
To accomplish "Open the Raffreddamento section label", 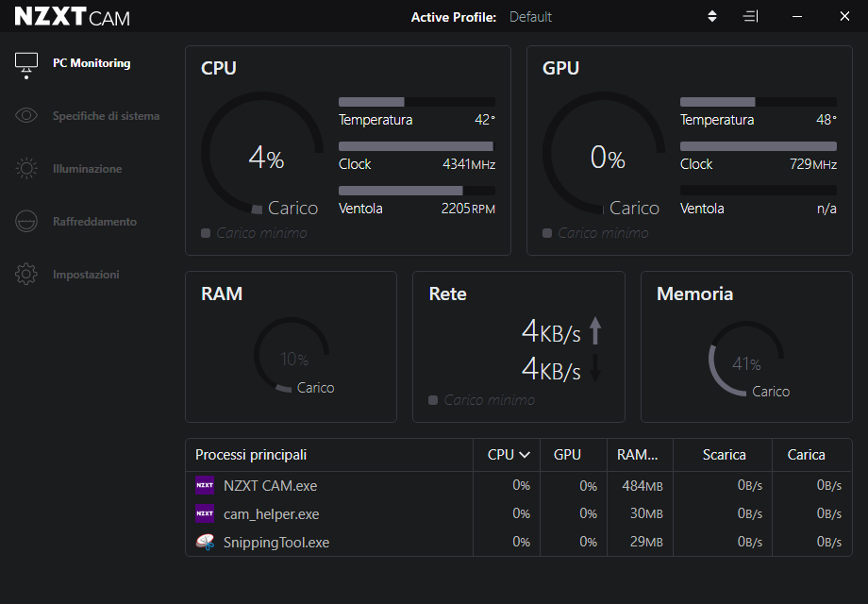I will pyautogui.click(x=94, y=222).
